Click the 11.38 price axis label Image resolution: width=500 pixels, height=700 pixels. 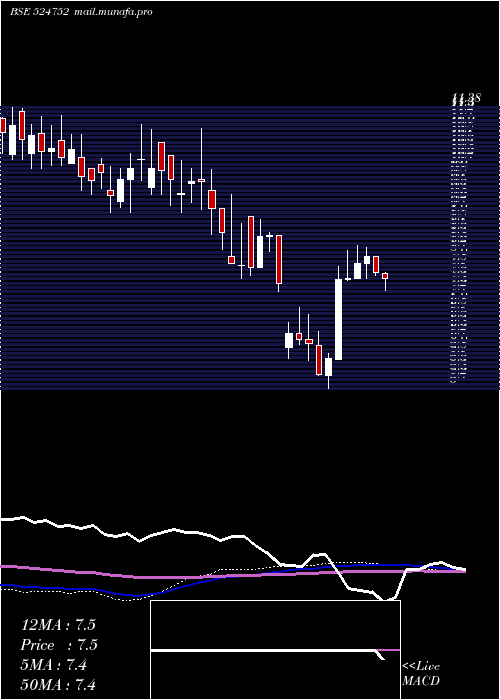pyautogui.click(x=466, y=97)
